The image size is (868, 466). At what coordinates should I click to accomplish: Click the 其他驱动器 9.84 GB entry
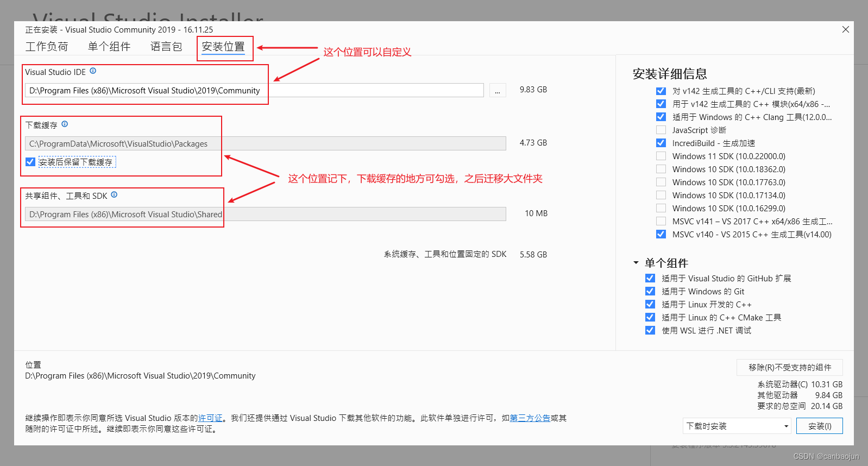(x=800, y=395)
